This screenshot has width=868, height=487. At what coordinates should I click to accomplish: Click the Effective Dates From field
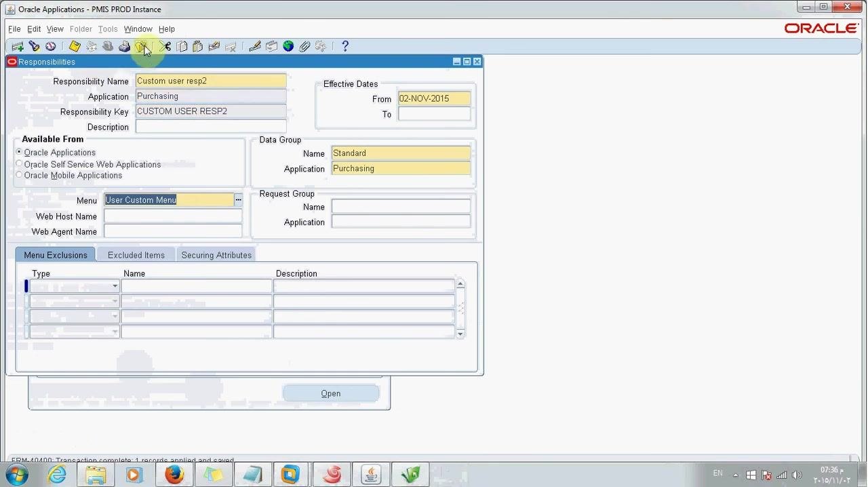(x=434, y=98)
